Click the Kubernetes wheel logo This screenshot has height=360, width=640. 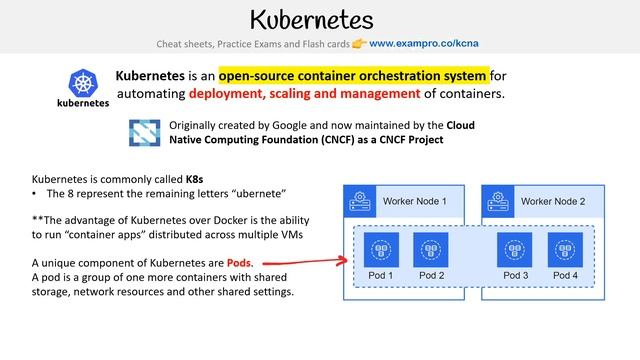83,83
